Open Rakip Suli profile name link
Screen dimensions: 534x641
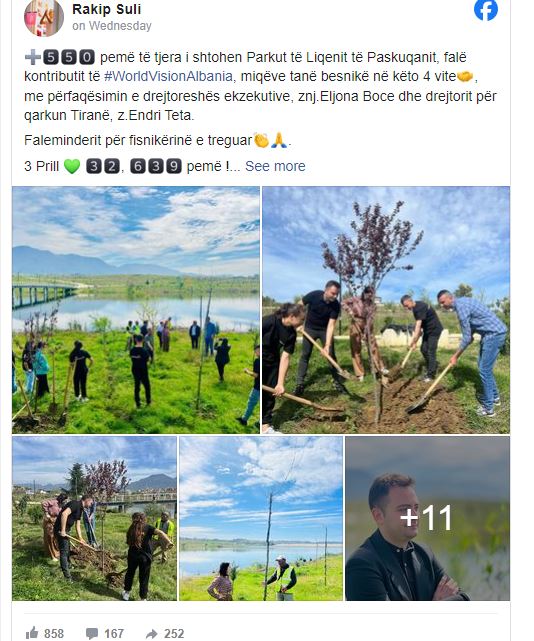pyautogui.click(x=107, y=9)
